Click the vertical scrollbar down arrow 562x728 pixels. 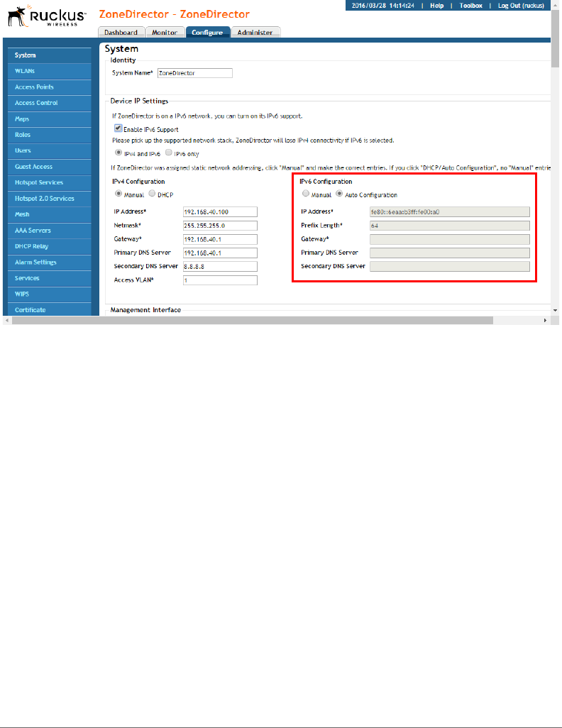coord(555,310)
